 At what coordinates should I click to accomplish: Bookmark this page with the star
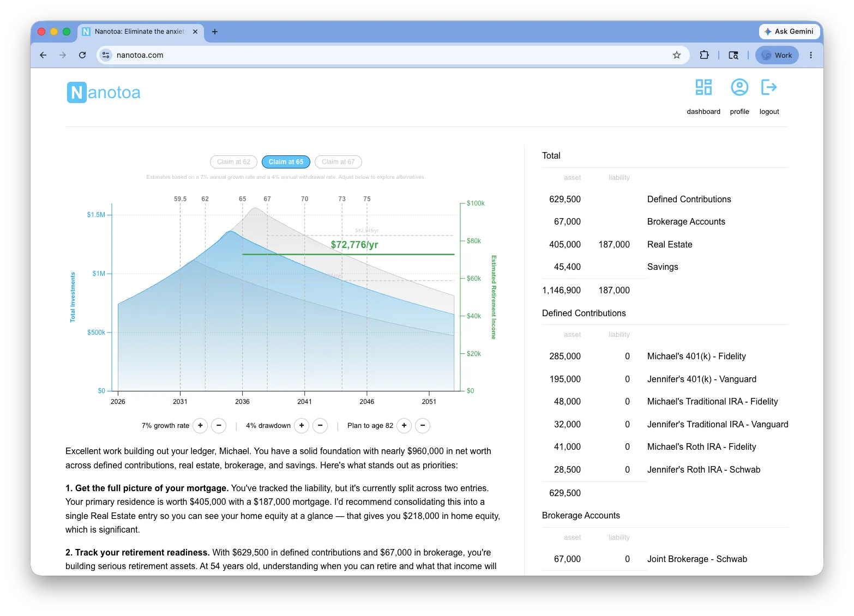pos(677,55)
